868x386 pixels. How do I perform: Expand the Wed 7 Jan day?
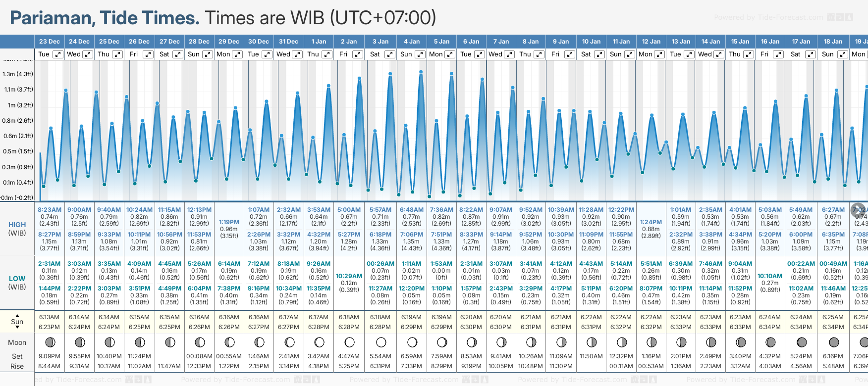[x=509, y=54]
